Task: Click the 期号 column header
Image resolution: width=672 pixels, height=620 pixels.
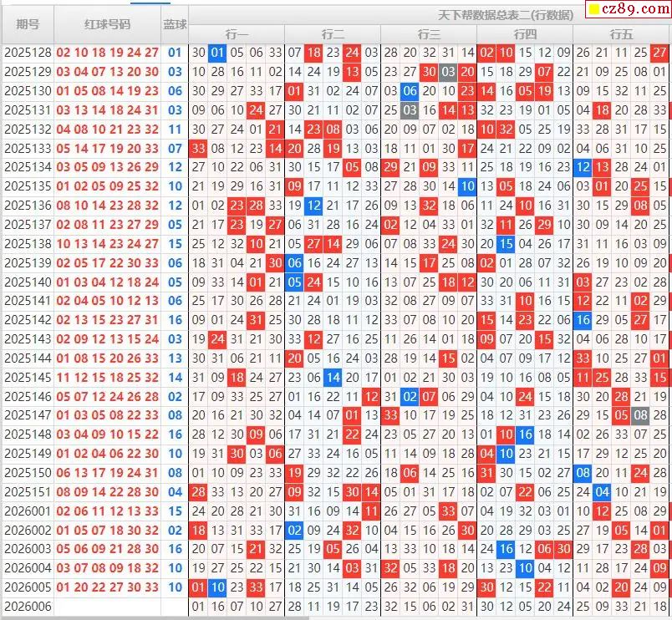Action: (x=28, y=24)
